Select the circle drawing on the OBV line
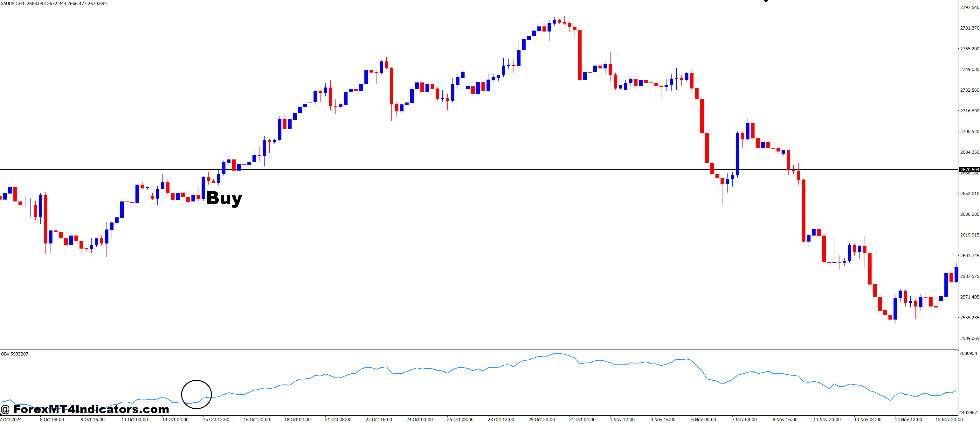Viewport: 980px width, 423px height. click(x=196, y=394)
